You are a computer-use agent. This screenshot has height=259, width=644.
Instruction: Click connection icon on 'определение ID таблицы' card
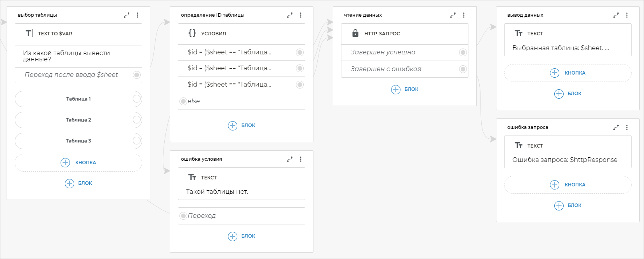pos(290,15)
